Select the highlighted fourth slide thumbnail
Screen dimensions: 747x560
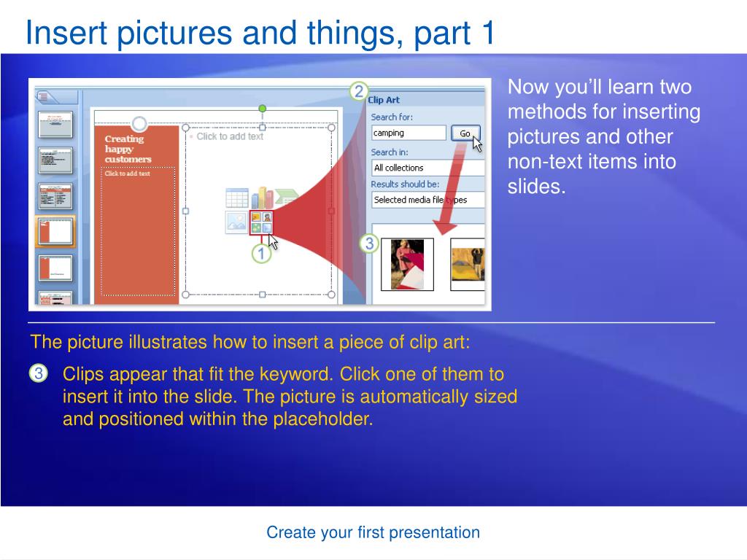coord(55,231)
